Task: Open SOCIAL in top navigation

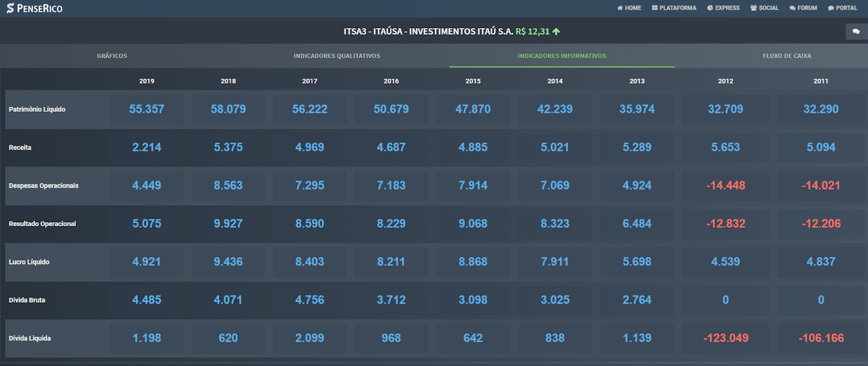Action: point(764,8)
